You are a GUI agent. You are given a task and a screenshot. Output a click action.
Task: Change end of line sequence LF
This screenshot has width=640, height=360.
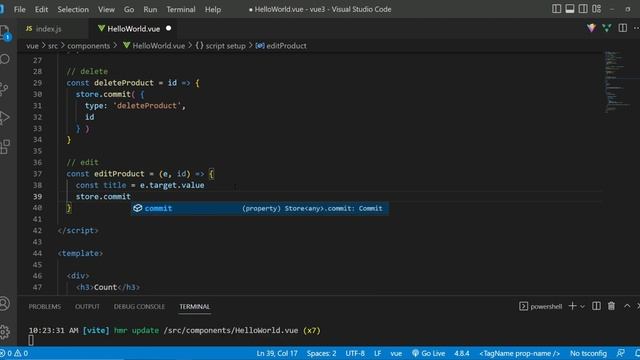click(378, 353)
